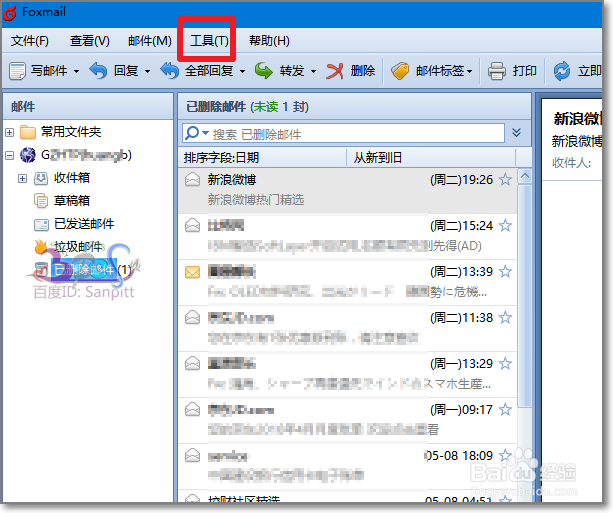Expand the 邮件标签 dropdown arrow
This screenshot has width=613, height=513.
(x=470, y=72)
